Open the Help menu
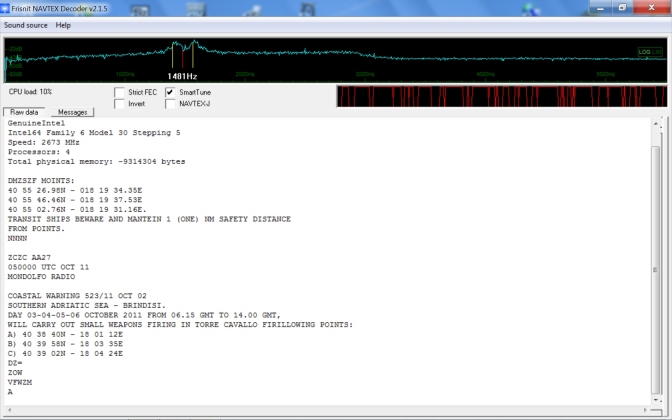672x420 pixels. point(63,25)
